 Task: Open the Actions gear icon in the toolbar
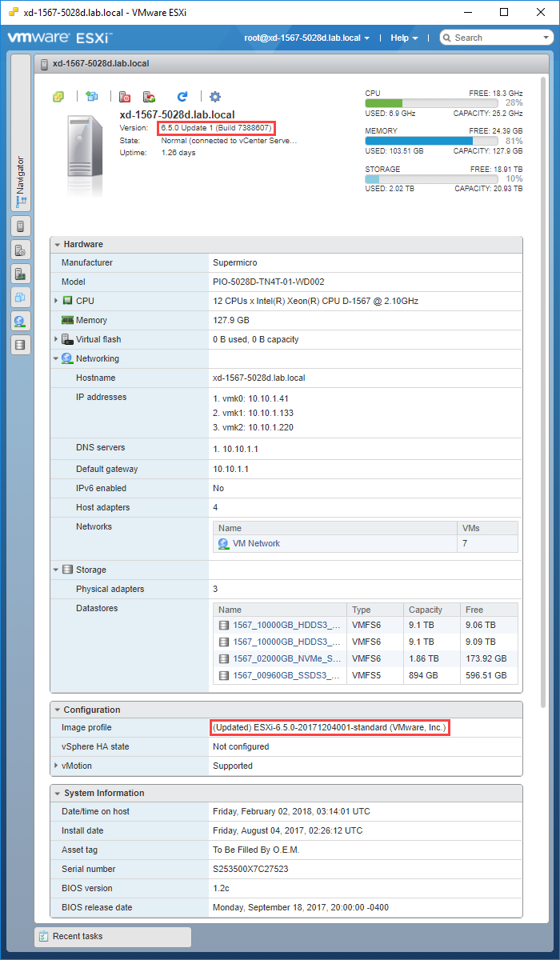click(x=214, y=97)
